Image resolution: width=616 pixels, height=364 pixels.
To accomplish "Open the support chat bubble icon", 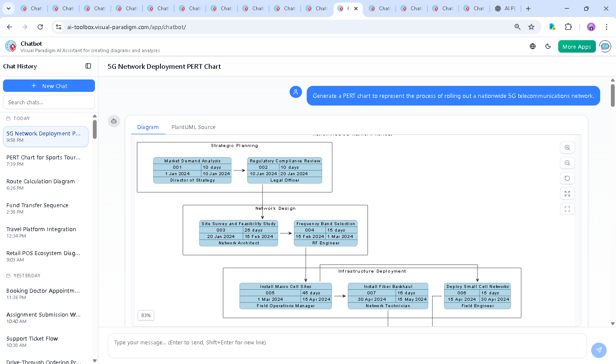I will [605, 47].
